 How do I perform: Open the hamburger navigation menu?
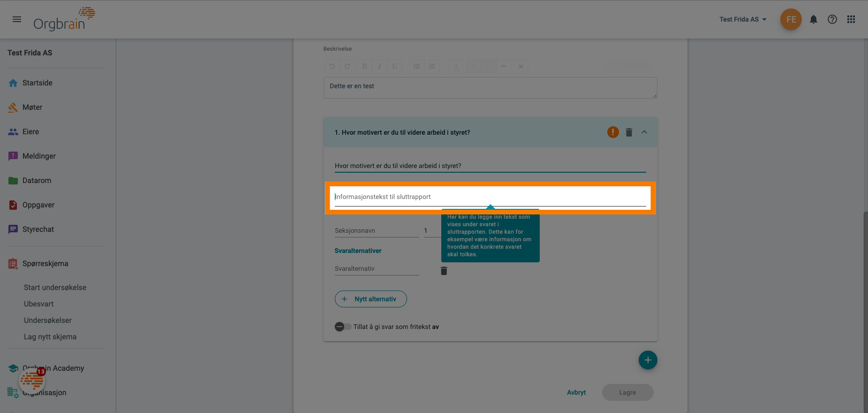tap(17, 19)
